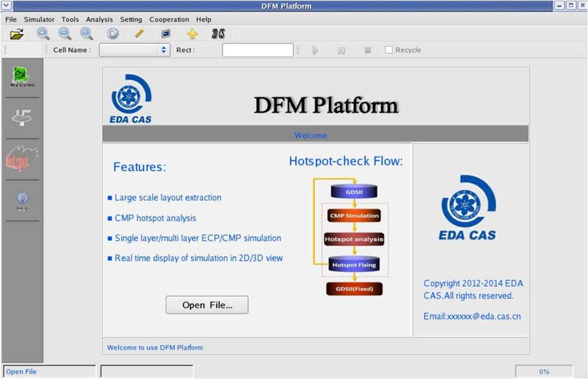Click the pause simulation button
The width and height of the screenshot is (588, 379).
coord(341,50)
